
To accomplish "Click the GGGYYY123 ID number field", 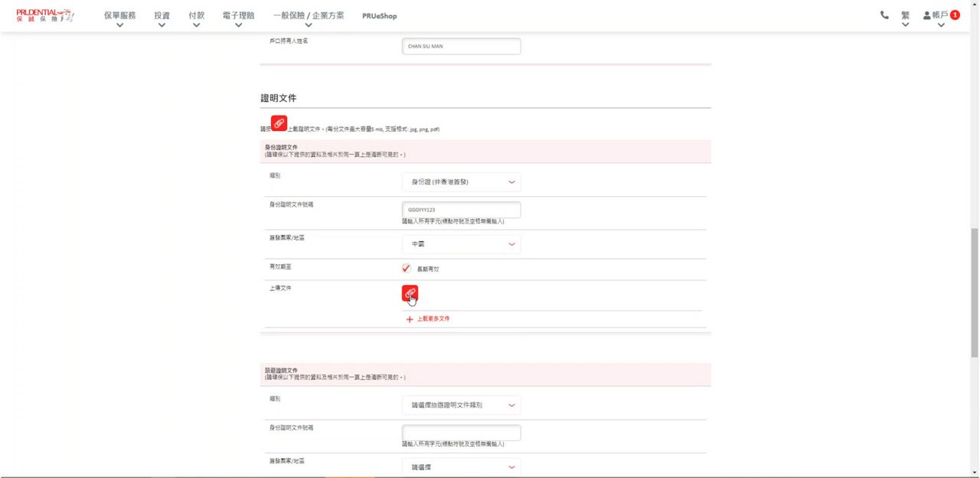I will (461, 210).
